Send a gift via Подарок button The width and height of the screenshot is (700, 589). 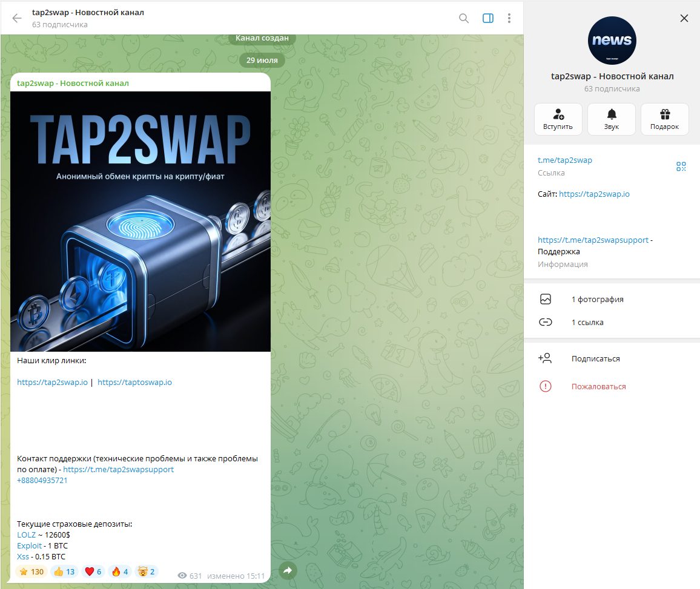(665, 119)
